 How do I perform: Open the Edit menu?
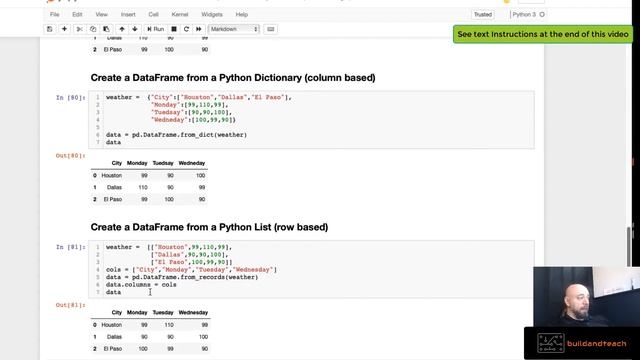coord(77,14)
